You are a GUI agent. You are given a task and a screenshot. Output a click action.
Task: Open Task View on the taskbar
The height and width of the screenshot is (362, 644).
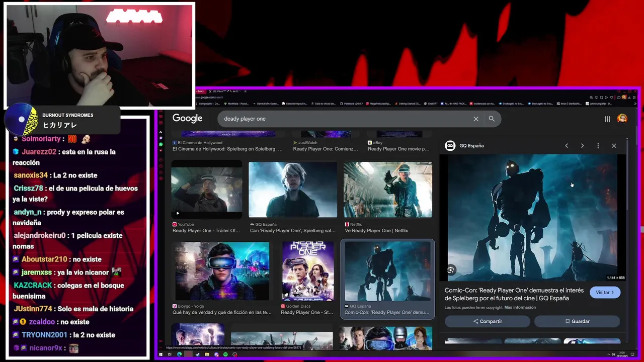click(170, 354)
